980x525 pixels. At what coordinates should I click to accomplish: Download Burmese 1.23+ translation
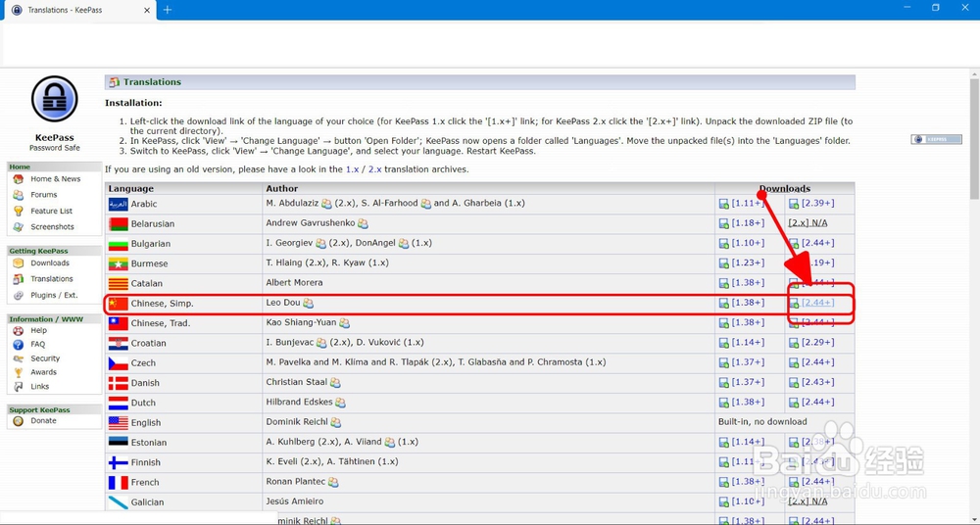pos(748,263)
